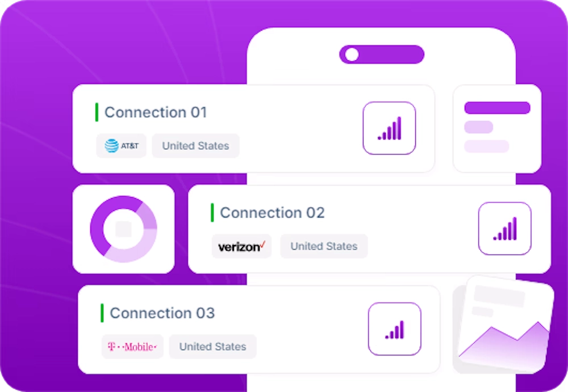Click the dark purple bar in the side card
Image resolution: width=568 pixels, height=392 pixels.
point(497,108)
